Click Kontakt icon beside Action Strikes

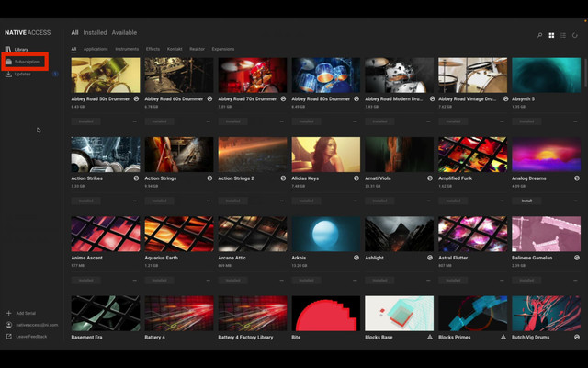pyautogui.click(x=136, y=178)
